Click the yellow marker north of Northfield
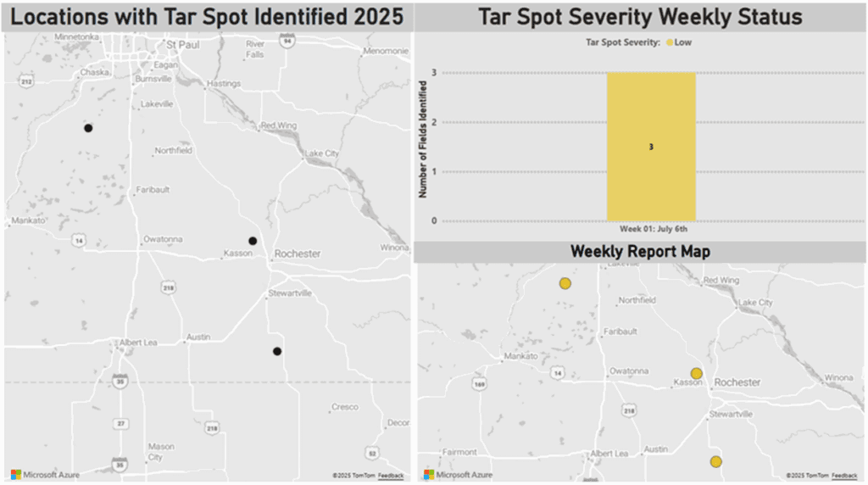This screenshot has height=485, width=868. point(565,283)
